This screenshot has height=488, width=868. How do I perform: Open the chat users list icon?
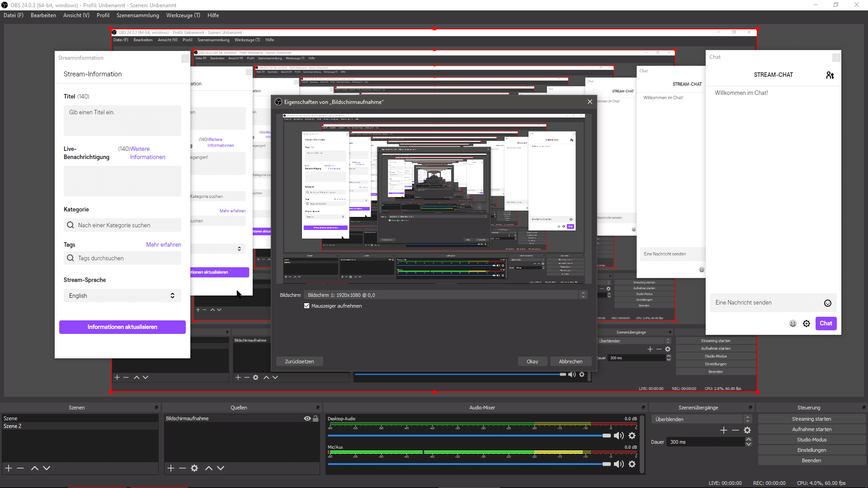click(830, 75)
